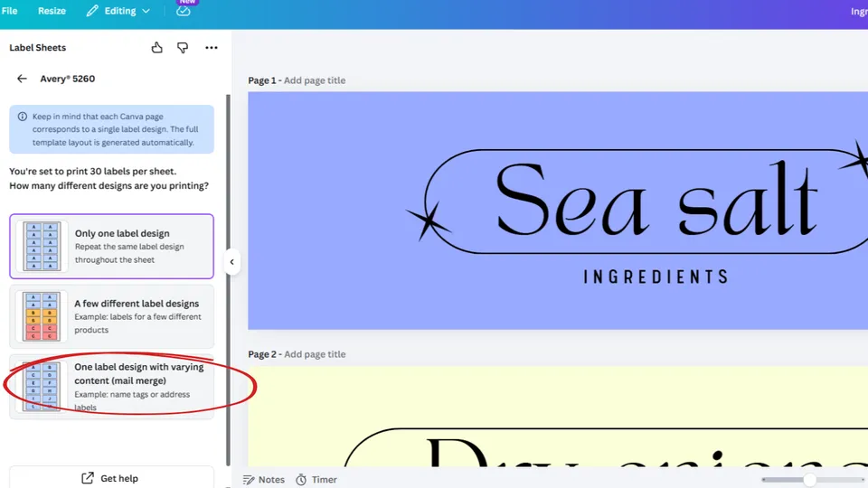Click the thumbs up icon
Image resolution: width=868 pixels, height=488 pixels.
click(x=156, y=48)
